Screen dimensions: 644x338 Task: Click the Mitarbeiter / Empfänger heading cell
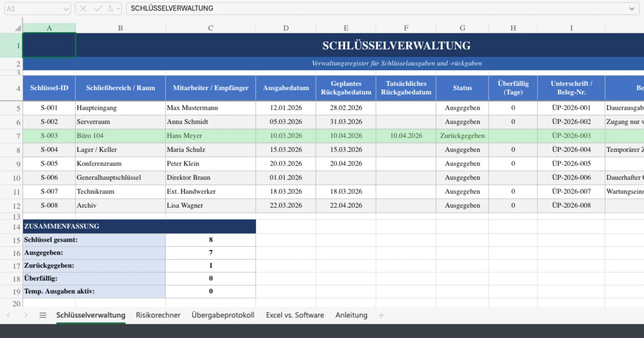pyautogui.click(x=211, y=88)
